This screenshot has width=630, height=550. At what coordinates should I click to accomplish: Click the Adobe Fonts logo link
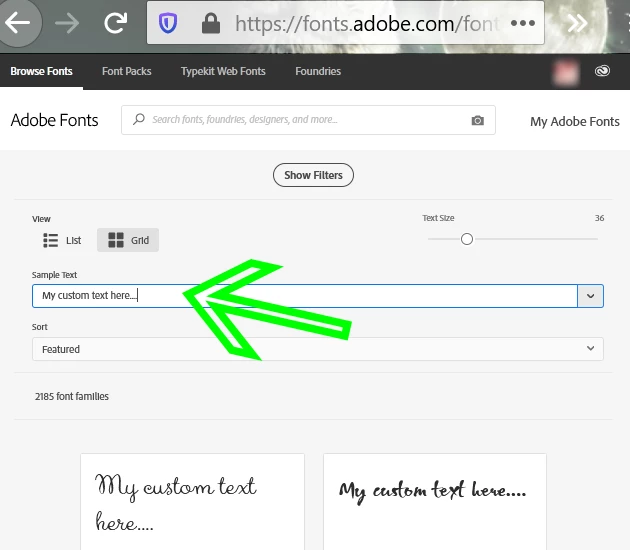[x=54, y=120]
